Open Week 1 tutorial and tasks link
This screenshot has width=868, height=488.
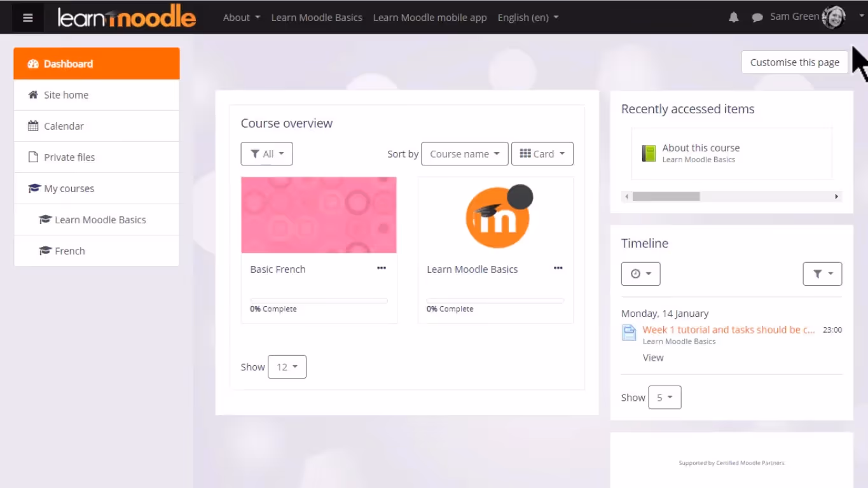tap(729, 330)
